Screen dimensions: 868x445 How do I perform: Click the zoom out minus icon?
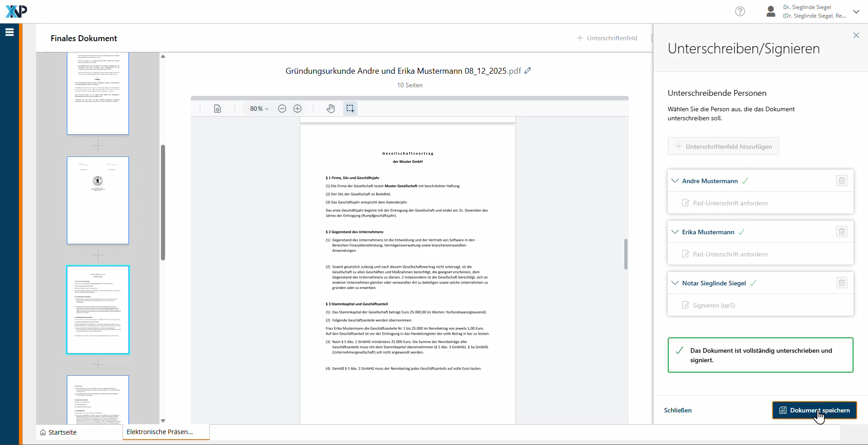[282, 109]
